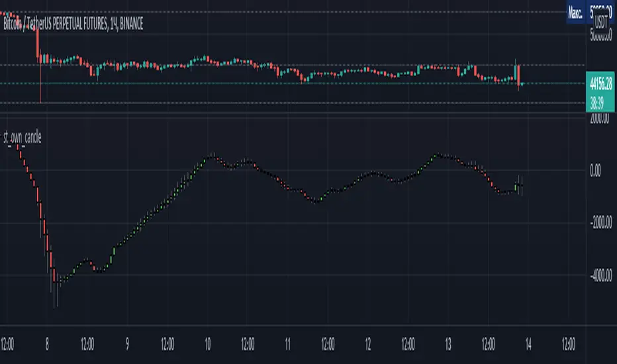Viewport: 617px width, 364px height.
Task: Click the 44156.28 current price tag
Action: pyautogui.click(x=600, y=83)
